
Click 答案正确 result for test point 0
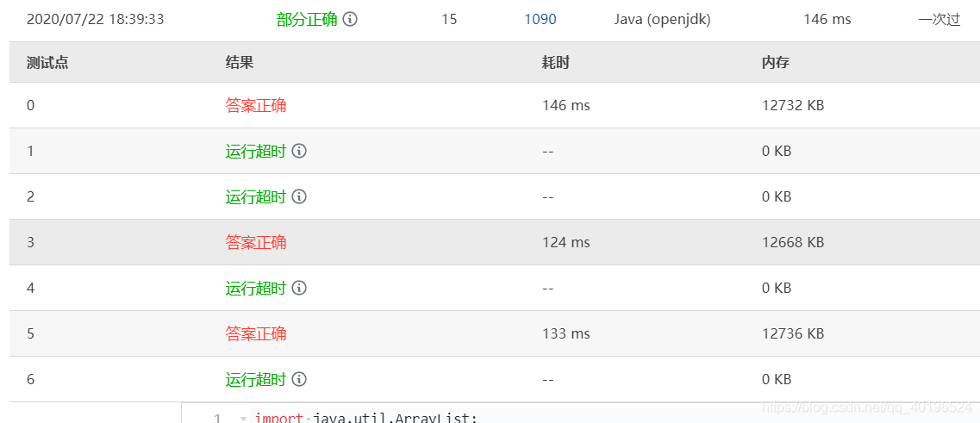256,105
